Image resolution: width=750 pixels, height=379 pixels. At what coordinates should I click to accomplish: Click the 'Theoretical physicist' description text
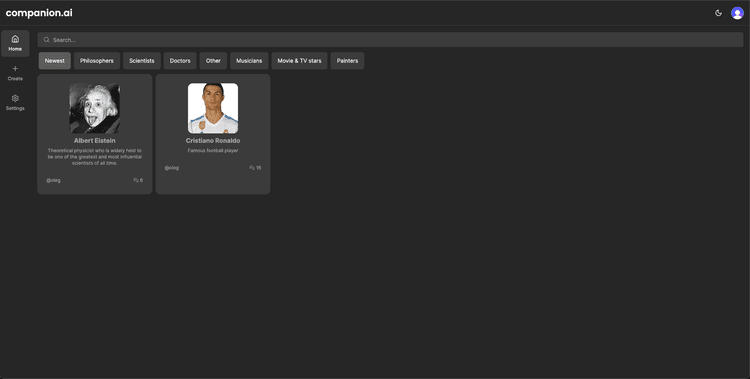coord(95,157)
